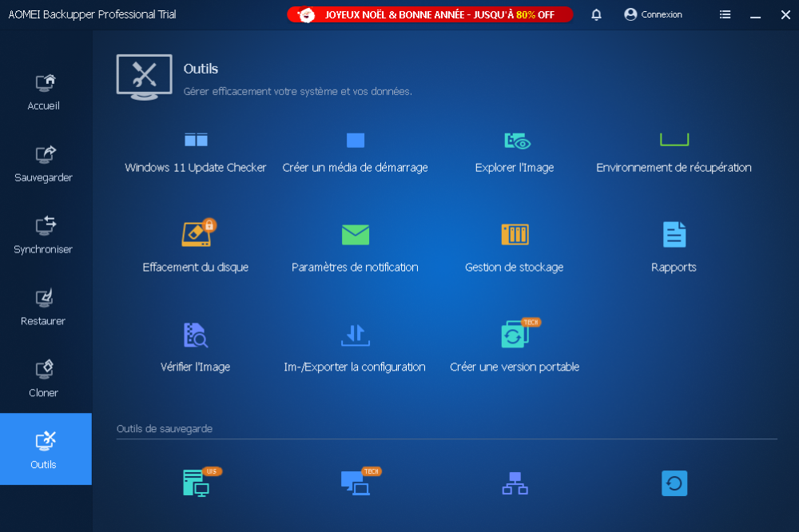The width and height of the screenshot is (799, 532).
Task: Switch to the Accueil sidebar tab
Action: [x=45, y=91]
